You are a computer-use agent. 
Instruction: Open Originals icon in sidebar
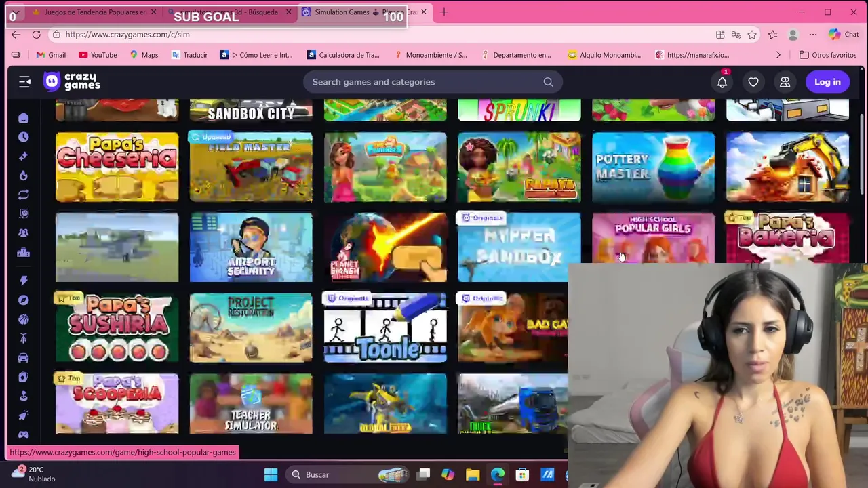(x=24, y=213)
